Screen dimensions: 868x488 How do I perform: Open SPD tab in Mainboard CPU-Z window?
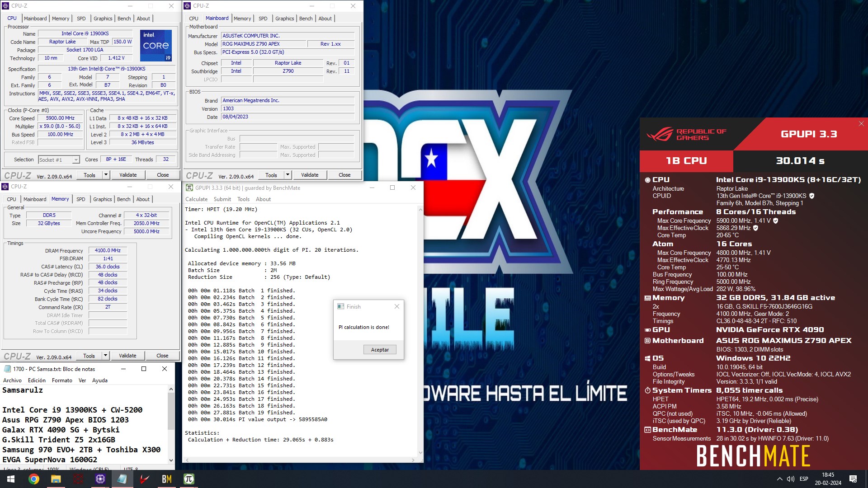click(263, 19)
